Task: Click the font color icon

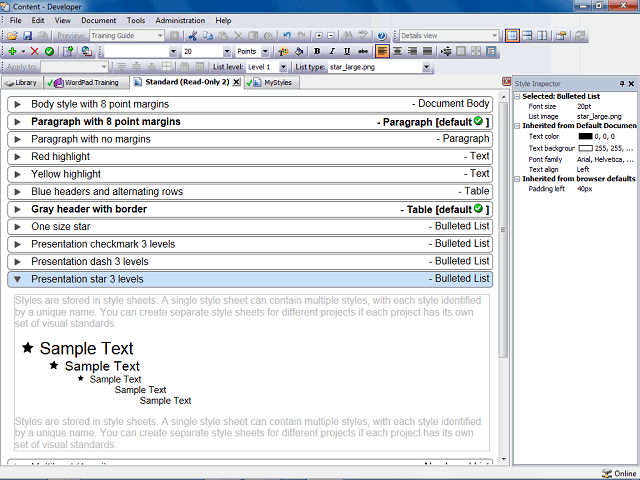Action: click(283, 51)
